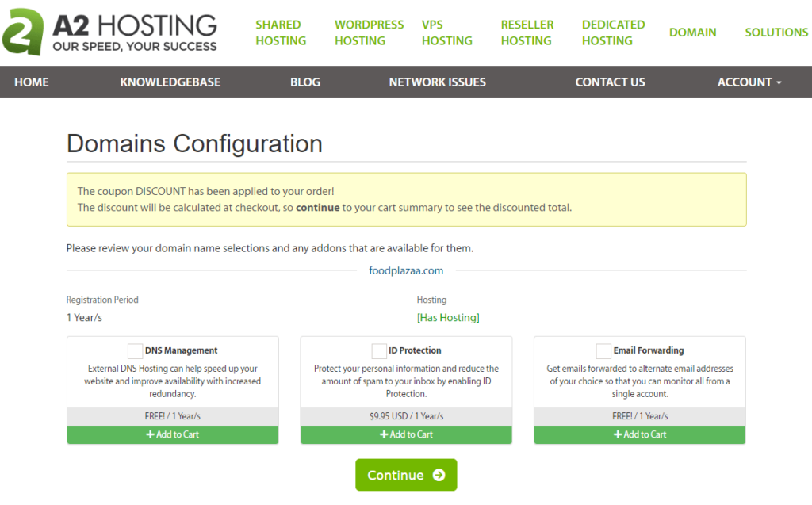Viewport: 812px width, 505px height.
Task: Enable the DNS Management checkbox
Action: click(135, 351)
